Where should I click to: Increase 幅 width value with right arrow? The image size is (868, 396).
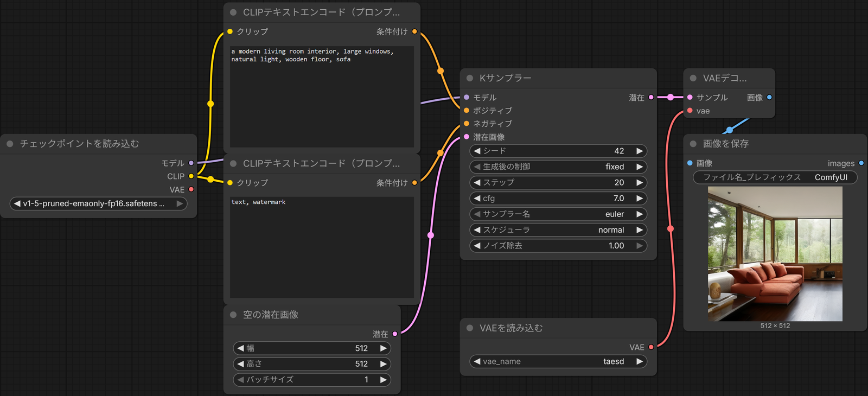click(384, 348)
